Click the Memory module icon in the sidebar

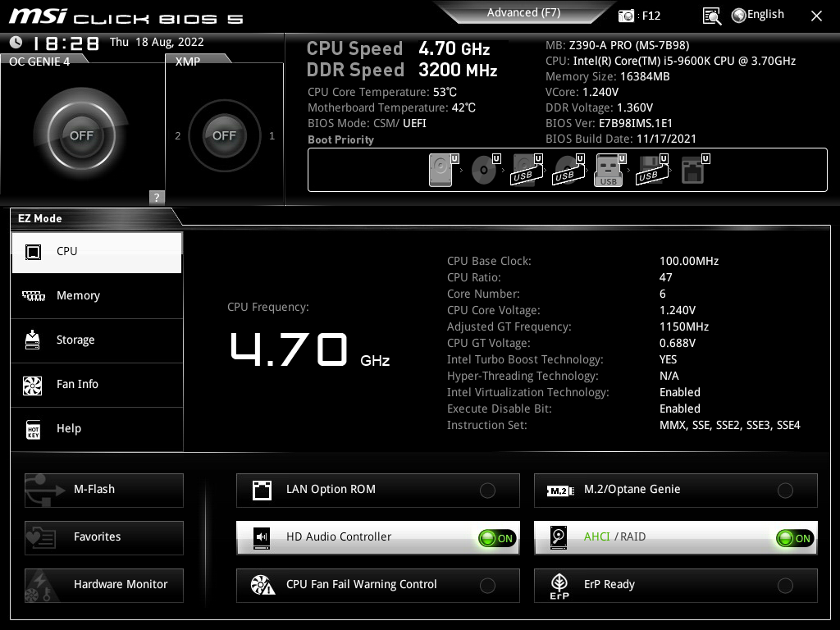pyautogui.click(x=33, y=295)
